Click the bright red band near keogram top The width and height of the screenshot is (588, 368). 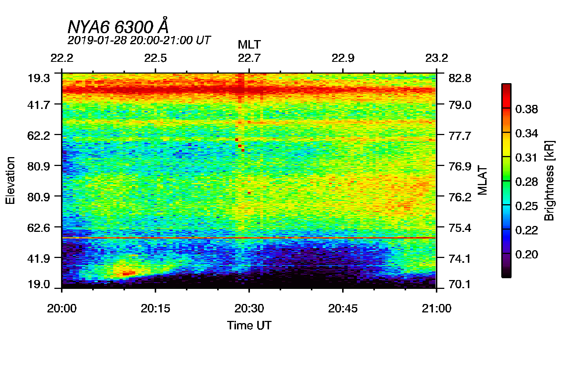[x=249, y=89]
